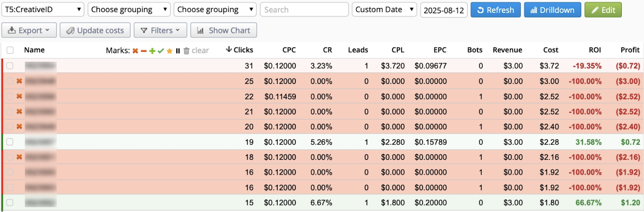Apply the green plus mark
This screenshot has height=212, width=644.
pyautogui.click(x=152, y=51)
